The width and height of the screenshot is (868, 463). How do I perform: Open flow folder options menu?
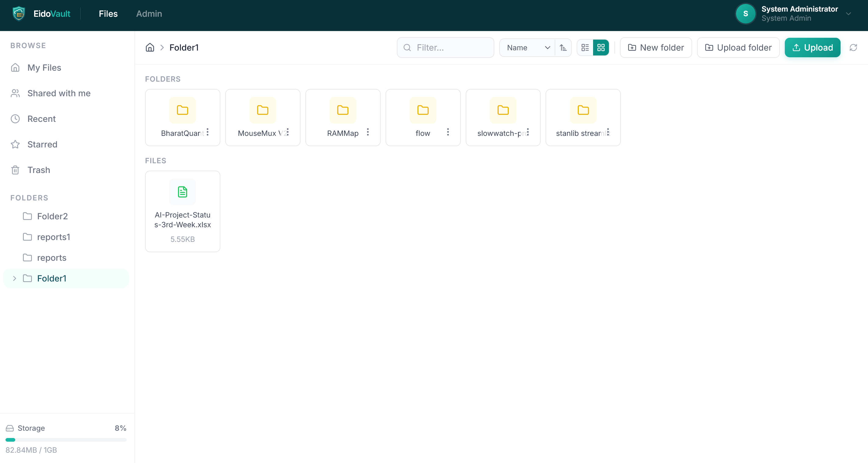pyautogui.click(x=448, y=132)
